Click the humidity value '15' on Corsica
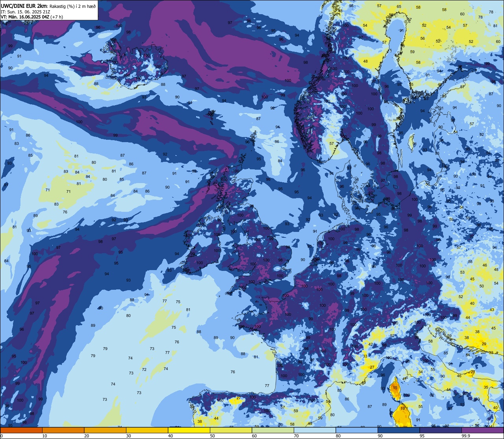 point(395,388)
